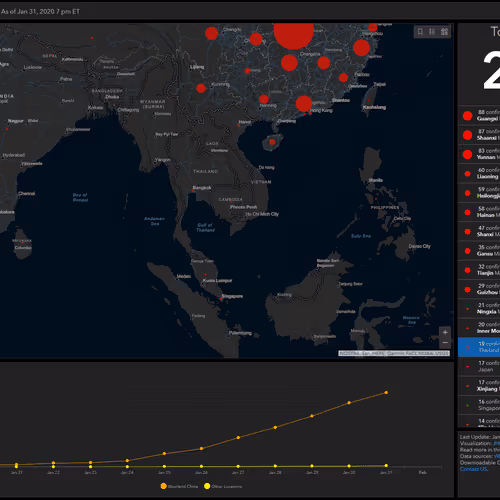
Task: Click the Davao City label
Action: 420,246
